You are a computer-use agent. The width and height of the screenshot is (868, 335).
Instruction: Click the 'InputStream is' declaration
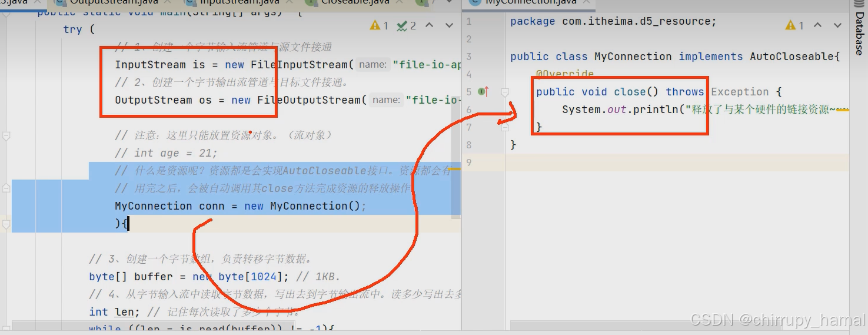tap(159, 65)
